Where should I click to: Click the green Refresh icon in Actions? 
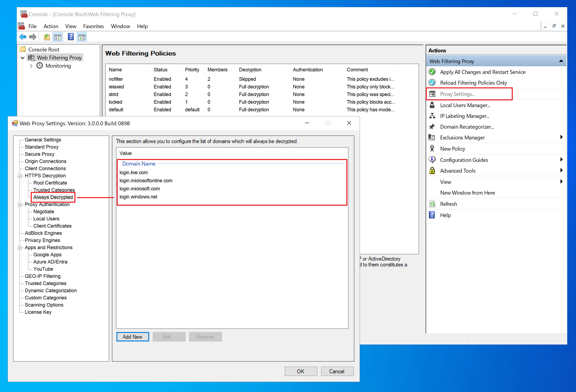(432, 204)
